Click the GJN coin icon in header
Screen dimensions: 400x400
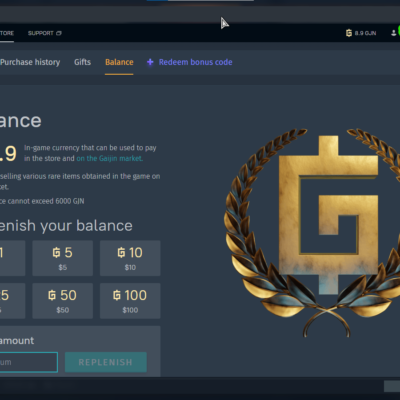349,33
